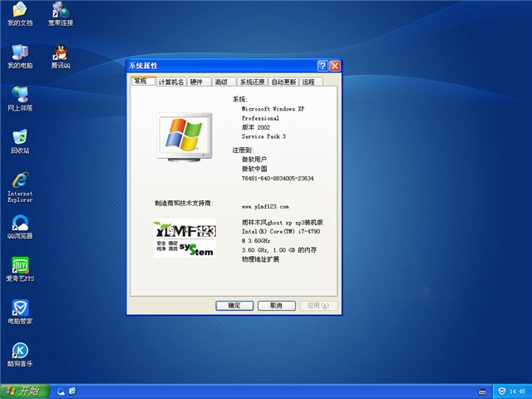The width and height of the screenshot is (532, 399).
Task: Close the 系统属性 dialog with X
Action: pyautogui.click(x=335, y=66)
